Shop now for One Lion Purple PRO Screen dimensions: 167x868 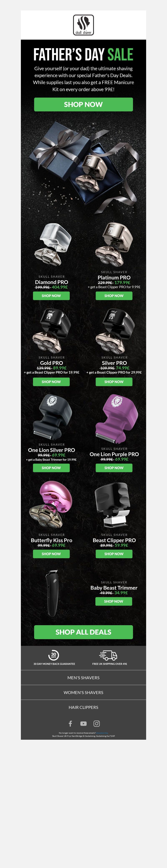[x=114, y=467]
